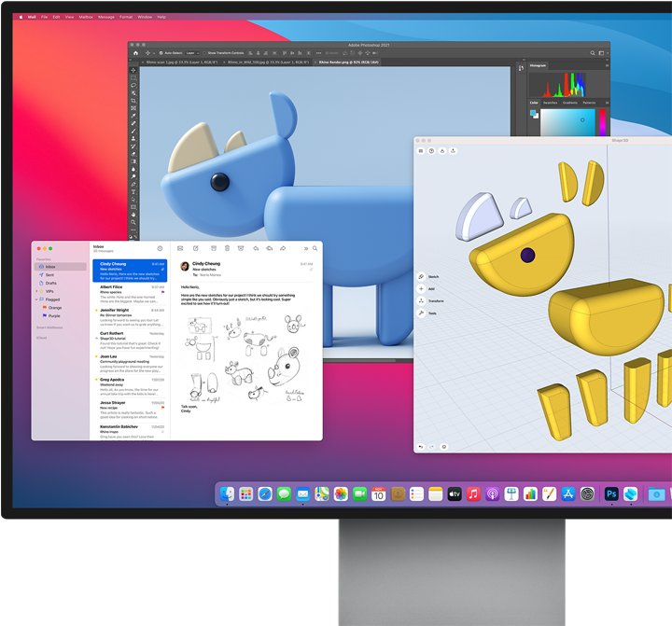Click the hue slider strip in Color panel
Viewport: 672px width, 626px height.
(x=603, y=122)
